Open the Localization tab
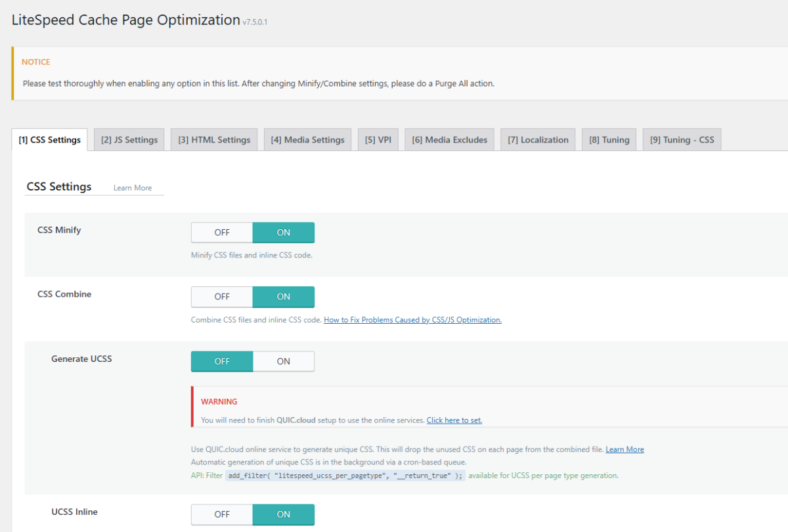 tap(538, 139)
